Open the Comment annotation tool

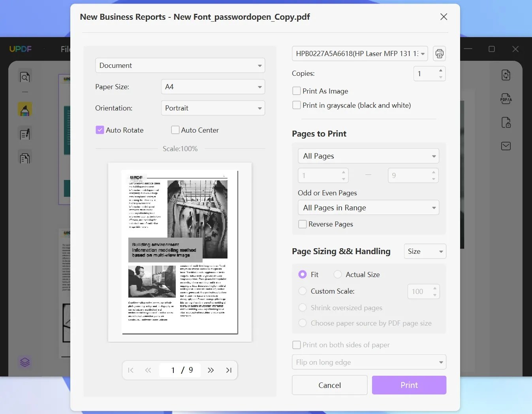point(25,110)
